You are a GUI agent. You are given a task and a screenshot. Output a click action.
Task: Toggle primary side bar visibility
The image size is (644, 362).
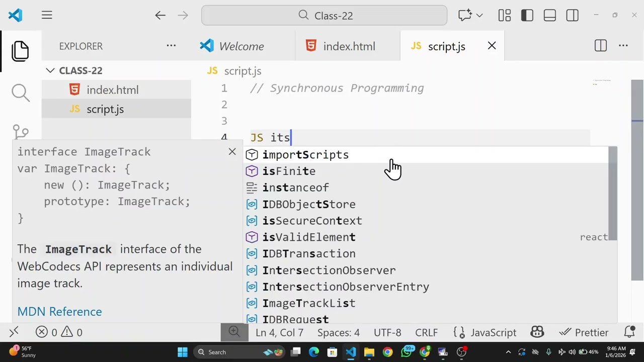(527, 15)
